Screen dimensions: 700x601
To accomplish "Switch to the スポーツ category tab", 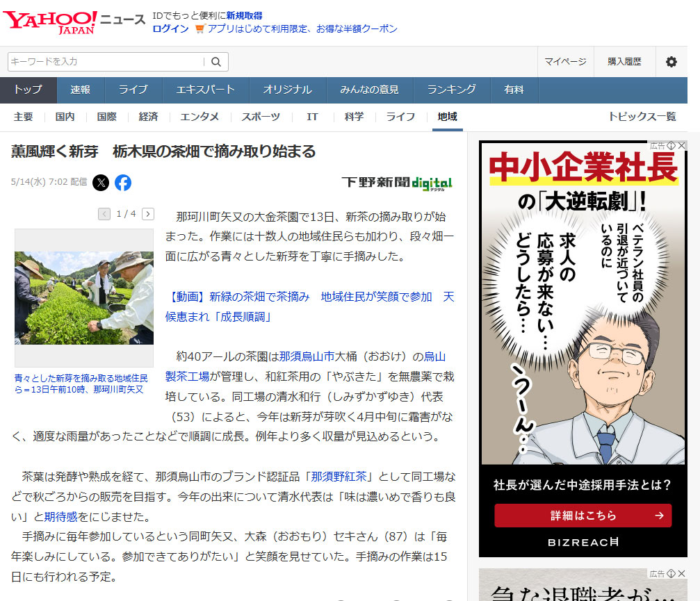I will click(261, 117).
